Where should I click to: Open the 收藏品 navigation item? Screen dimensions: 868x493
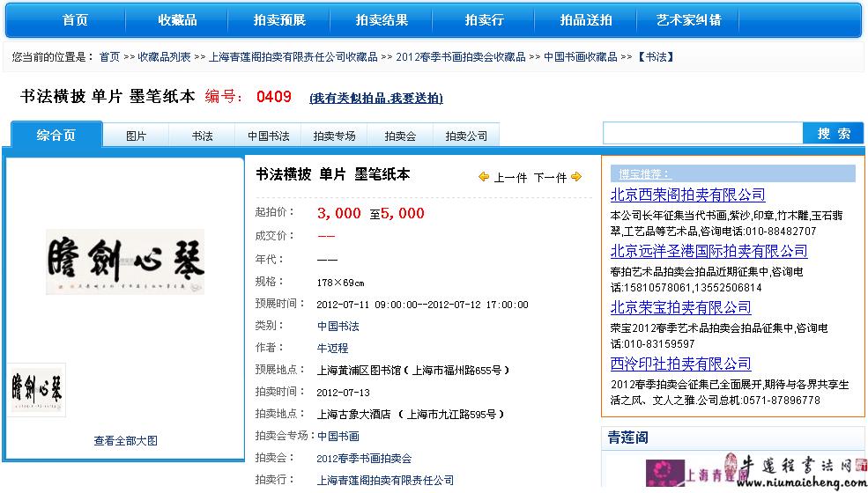[177, 20]
